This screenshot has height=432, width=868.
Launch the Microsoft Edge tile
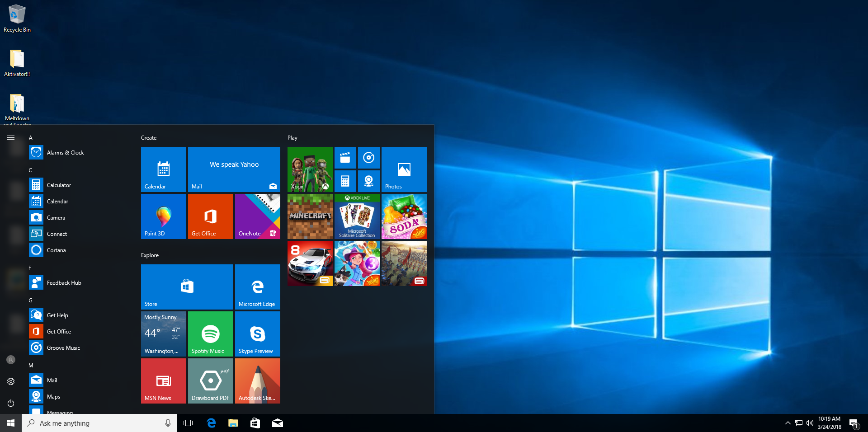258,287
